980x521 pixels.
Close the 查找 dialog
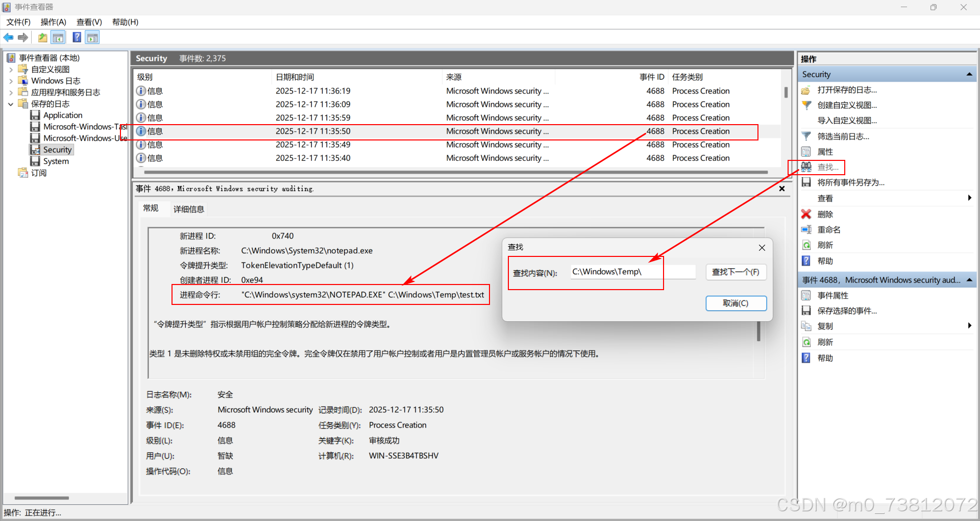tap(762, 248)
